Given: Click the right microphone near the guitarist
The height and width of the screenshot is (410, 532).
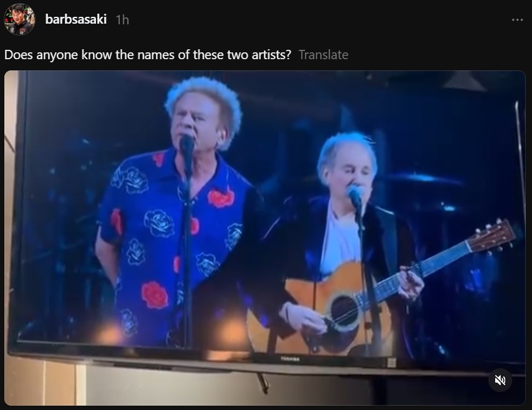Looking at the screenshot, I should [354, 196].
